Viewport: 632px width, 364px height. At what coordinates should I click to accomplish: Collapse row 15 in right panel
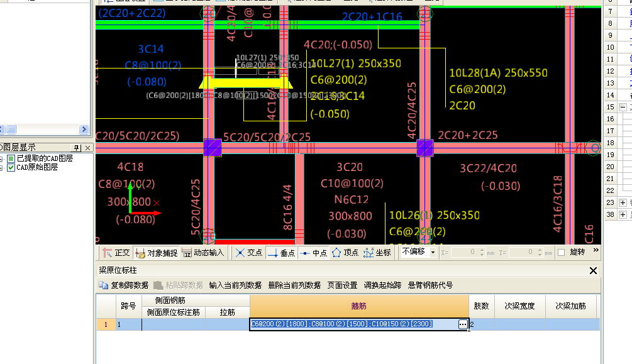tap(623, 108)
